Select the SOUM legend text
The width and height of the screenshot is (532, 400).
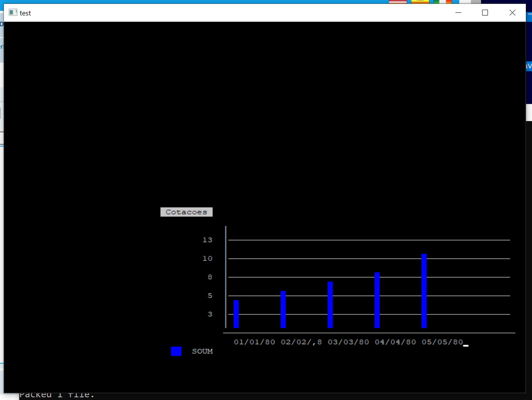pos(202,351)
